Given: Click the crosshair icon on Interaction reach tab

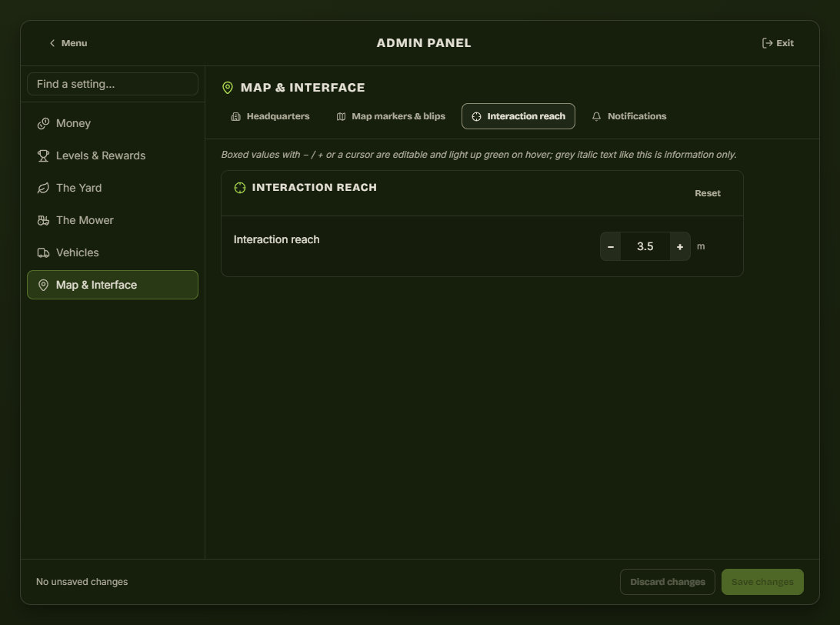Looking at the screenshot, I should (476, 116).
